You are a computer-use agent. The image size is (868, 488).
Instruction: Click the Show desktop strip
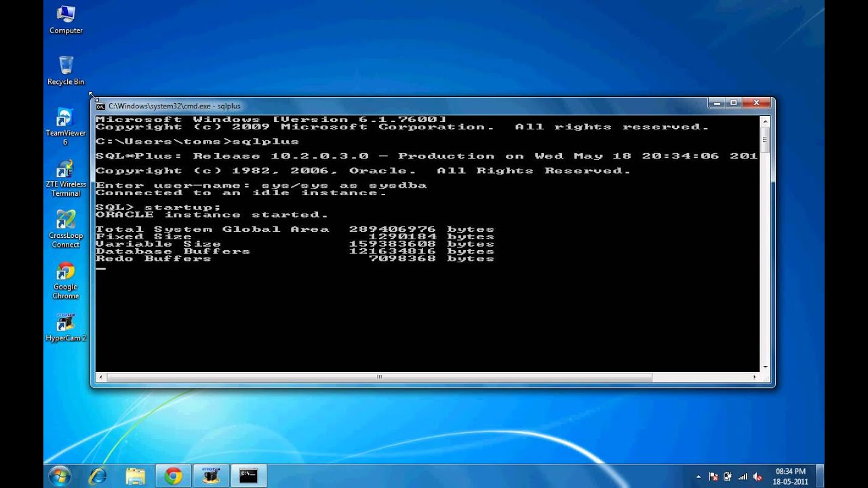click(x=820, y=476)
